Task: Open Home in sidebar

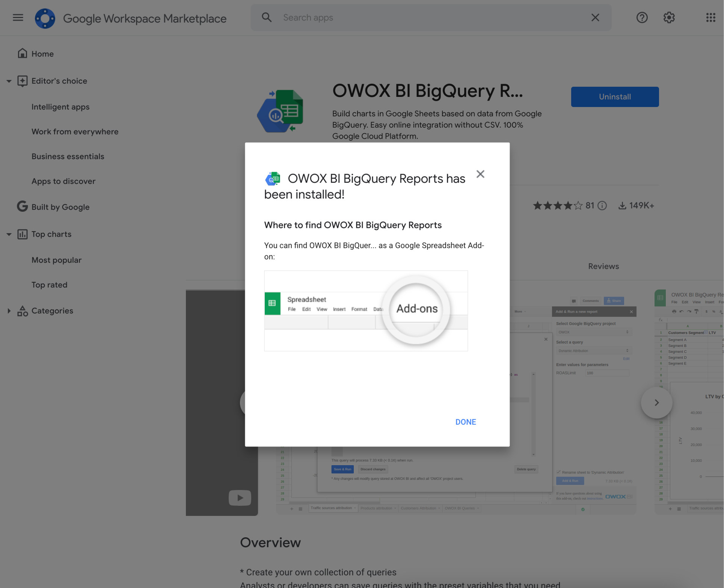Action: pyautogui.click(x=42, y=54)
